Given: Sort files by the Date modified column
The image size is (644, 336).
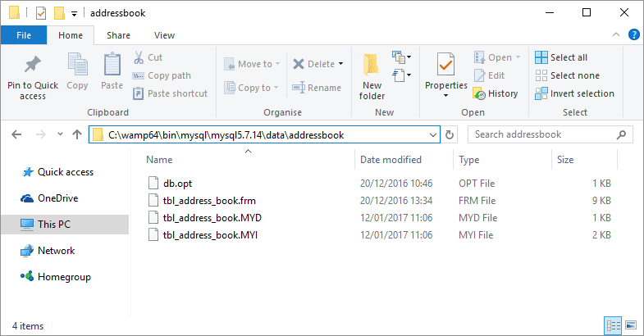Looking at the screenshot, I should point(391,160).
